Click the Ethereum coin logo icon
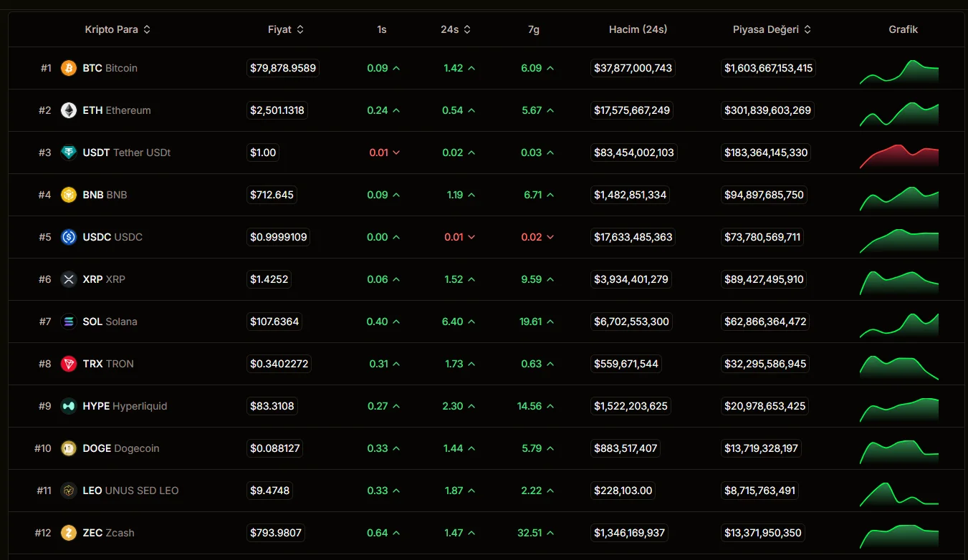 point(69,110)
